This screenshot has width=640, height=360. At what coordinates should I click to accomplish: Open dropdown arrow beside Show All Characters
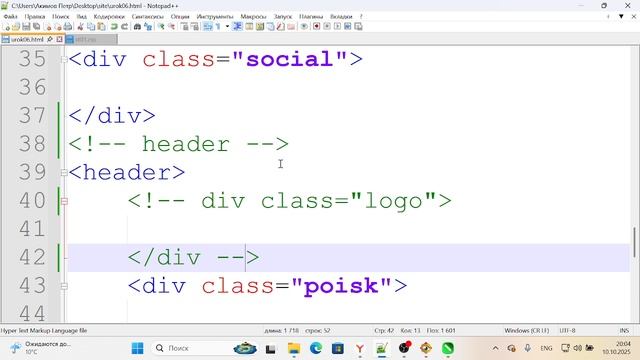tap(227, 27)
